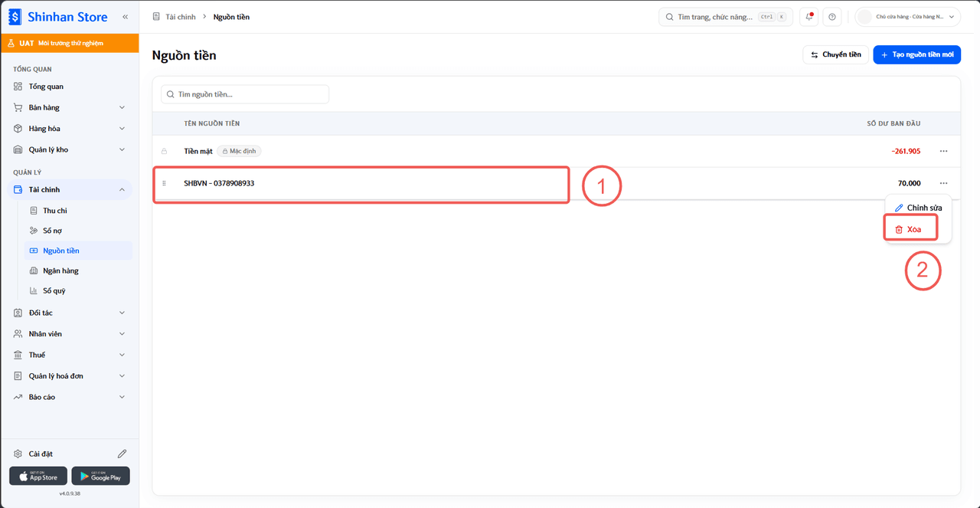
Task: Open three-dot menu for SHBVN row
Action: click(x=943, y=183)
